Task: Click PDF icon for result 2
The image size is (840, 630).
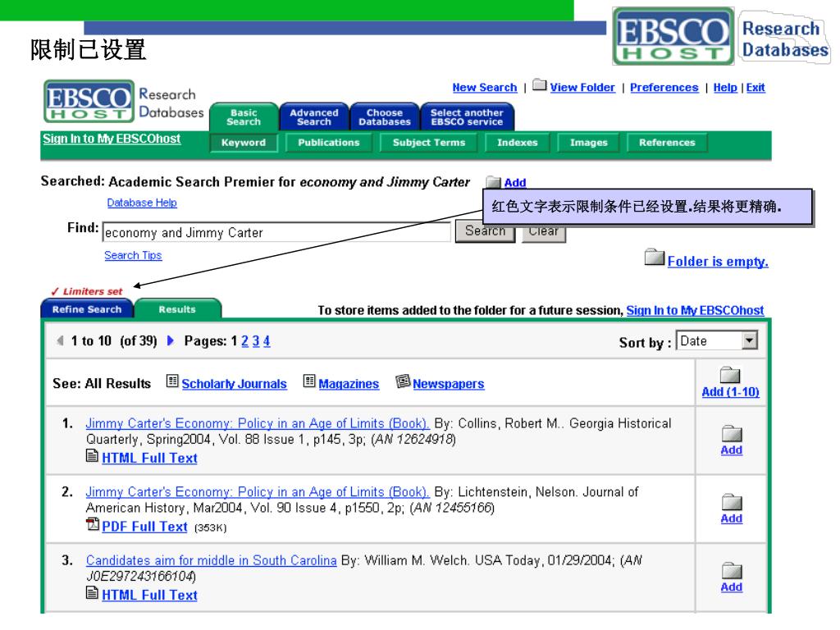Action: tap(93, 524)
